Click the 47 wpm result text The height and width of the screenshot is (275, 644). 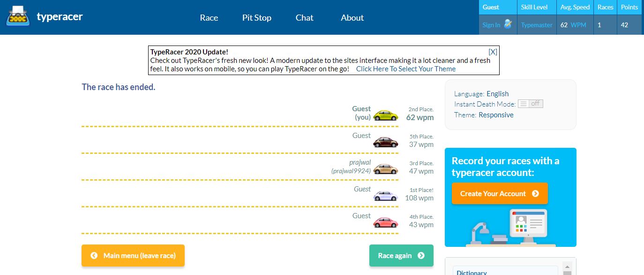[421, 171]
